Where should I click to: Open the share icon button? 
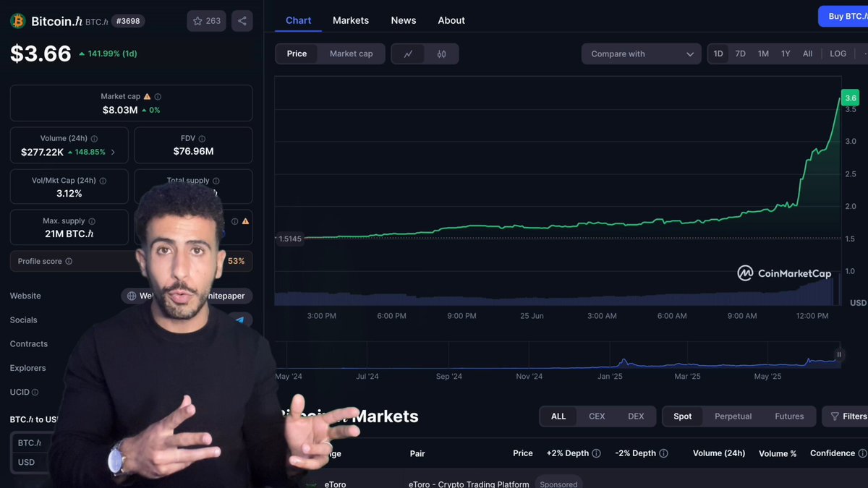coord(242,21)
